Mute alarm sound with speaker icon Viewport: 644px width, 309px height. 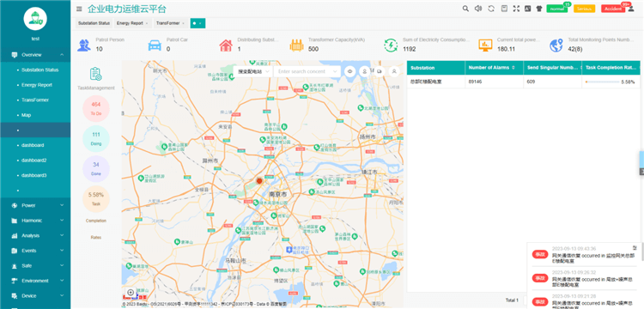click(478, 9)
